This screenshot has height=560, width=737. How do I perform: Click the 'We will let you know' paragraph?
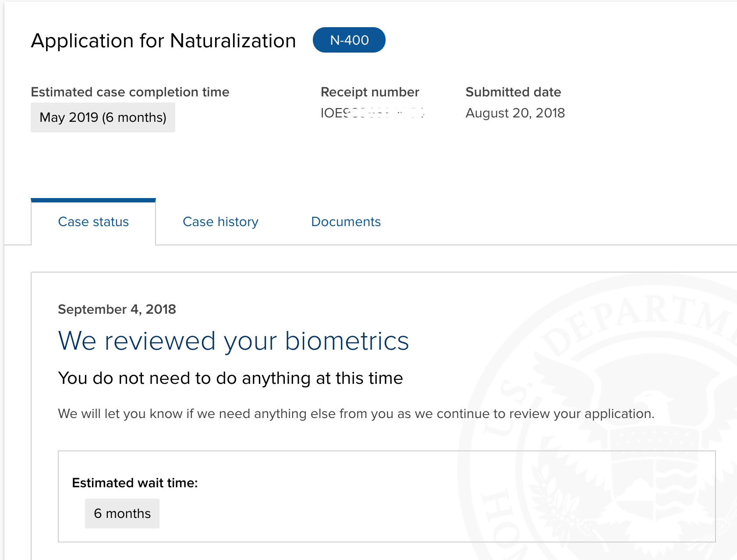point(356,414)
